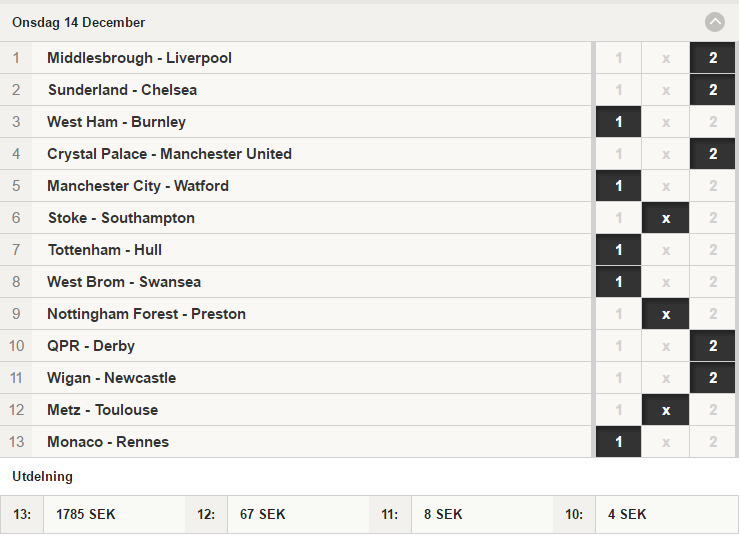Pick 2 for Tottenham - Hull

pos(713,250)
